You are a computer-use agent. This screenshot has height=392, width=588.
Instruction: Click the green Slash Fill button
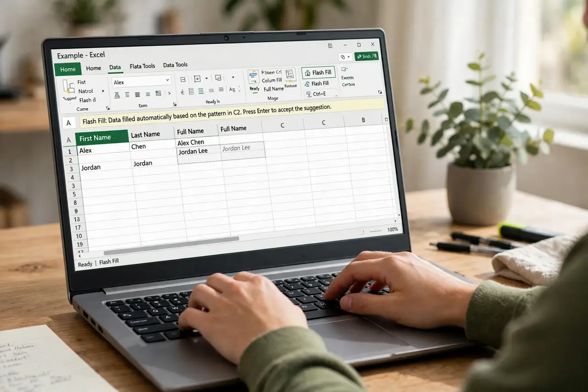[x=367, y=56]
